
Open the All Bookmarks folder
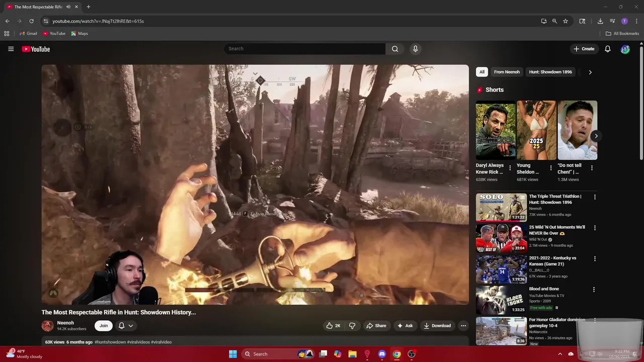coord(622,34)
